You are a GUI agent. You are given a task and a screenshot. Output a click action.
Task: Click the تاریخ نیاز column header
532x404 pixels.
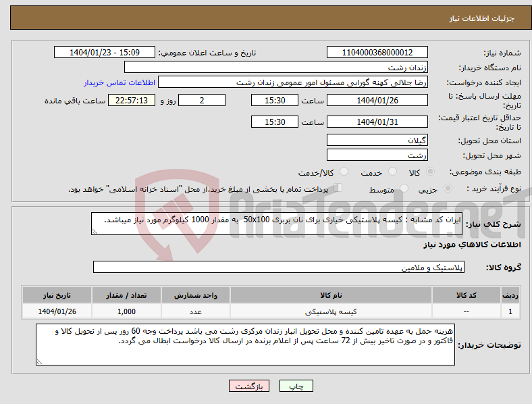pos(57,295)
